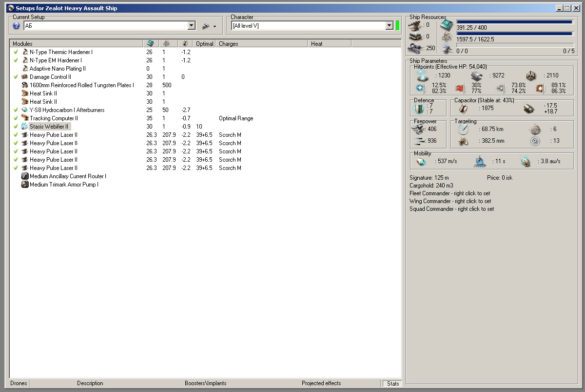Click the max targets icon showing 6
Image resolution: width=585 pixels, height=392 pixels.
(535, 130)
